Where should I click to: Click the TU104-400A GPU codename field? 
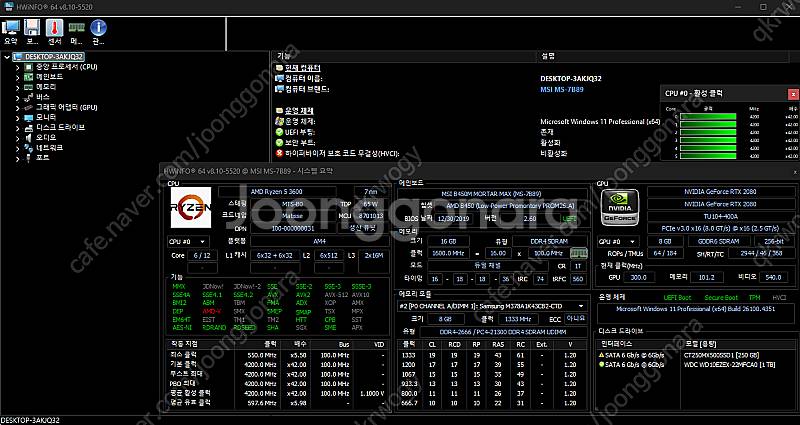(x=720, y=216)
